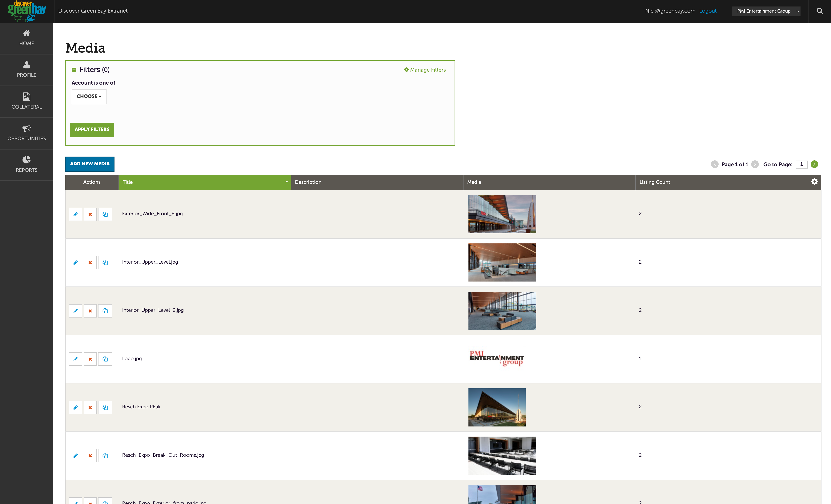The height and width of the screenshot is (504, 831).
Task: Collapse the Filters panel minus toggle
Action: point(74,70)
